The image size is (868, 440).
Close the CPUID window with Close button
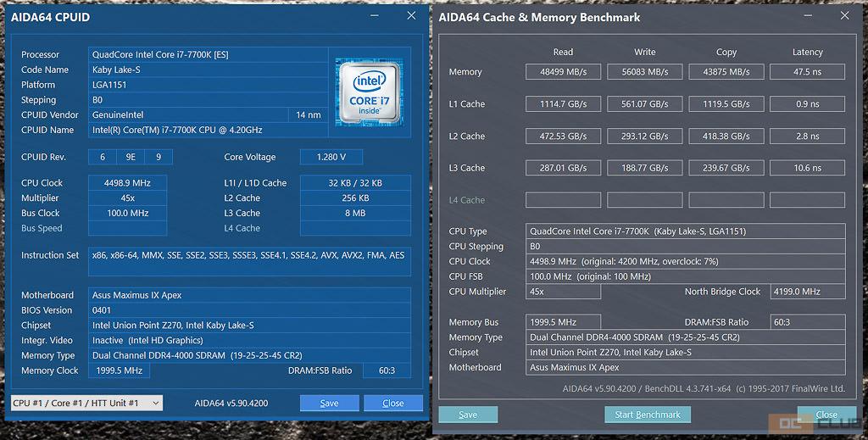point(393,403)
